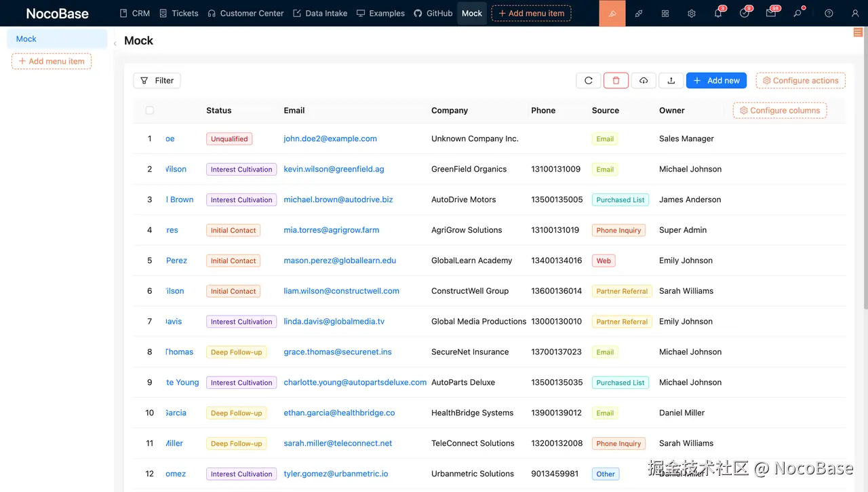Open the four-squares grid icon
This screenshot has width=868, height=492.
[x=665, y=13]
